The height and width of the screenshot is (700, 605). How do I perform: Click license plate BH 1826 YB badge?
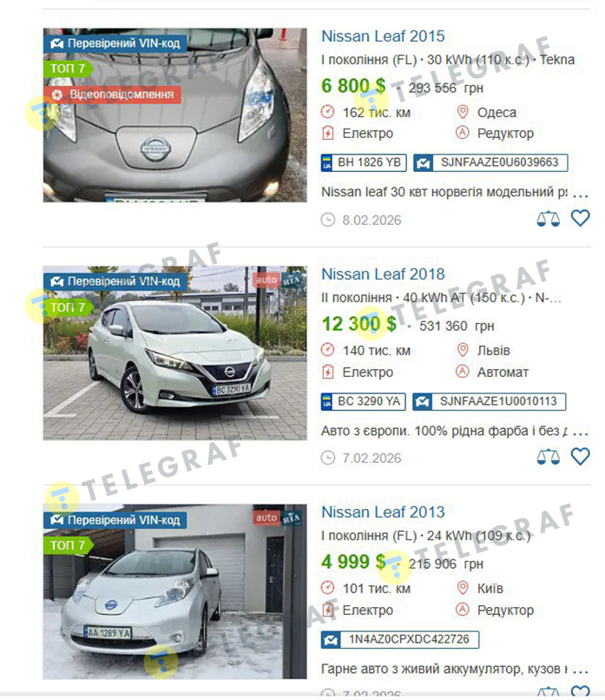[364, 162]
